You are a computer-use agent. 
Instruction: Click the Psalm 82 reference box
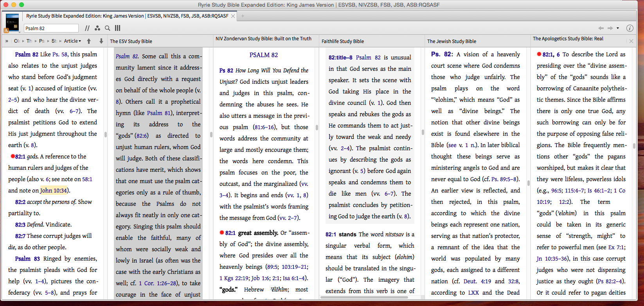(51, 28)
